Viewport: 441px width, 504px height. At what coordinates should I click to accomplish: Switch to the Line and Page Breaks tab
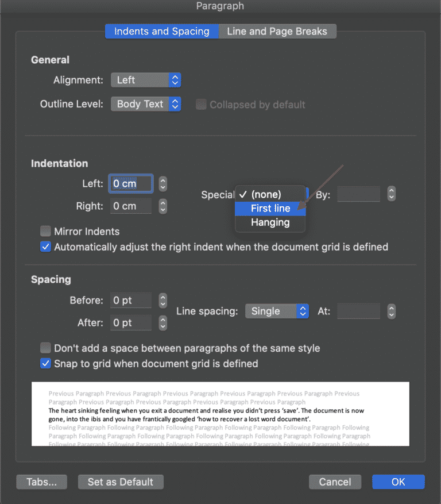(x=277, y=31)
